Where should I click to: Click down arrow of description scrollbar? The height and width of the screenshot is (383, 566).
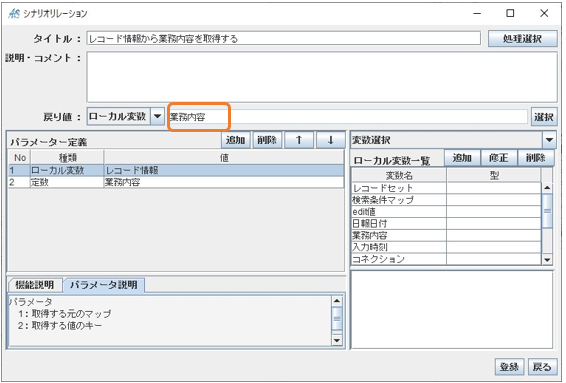point(337,340)
